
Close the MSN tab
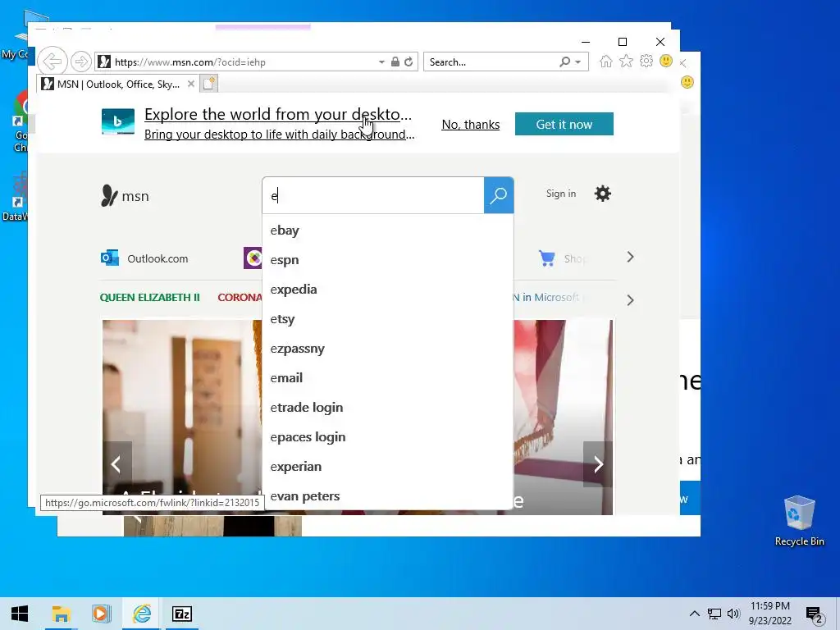tap(190, 84)
